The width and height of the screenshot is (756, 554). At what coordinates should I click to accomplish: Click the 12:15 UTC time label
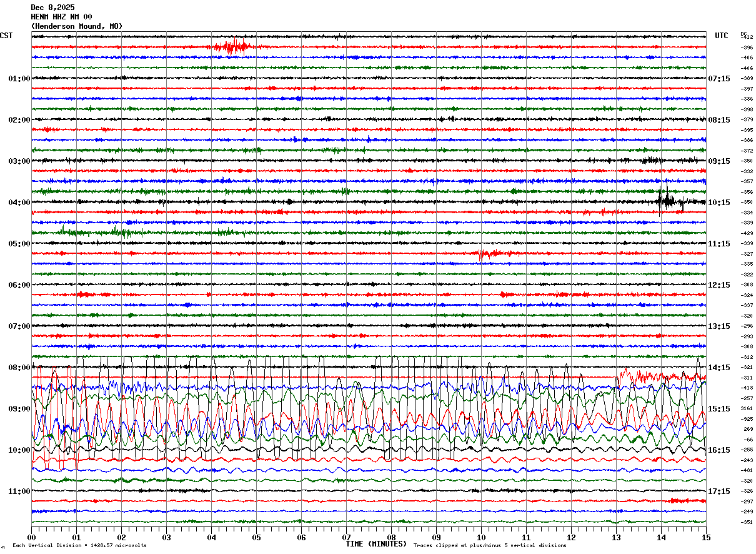click(719, 285)
